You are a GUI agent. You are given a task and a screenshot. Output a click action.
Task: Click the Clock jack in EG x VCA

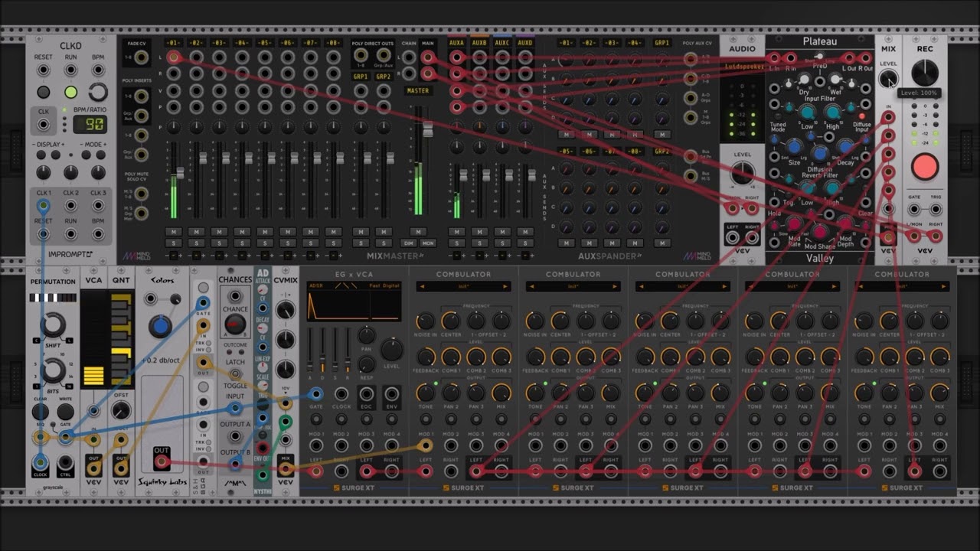(341, 394)
